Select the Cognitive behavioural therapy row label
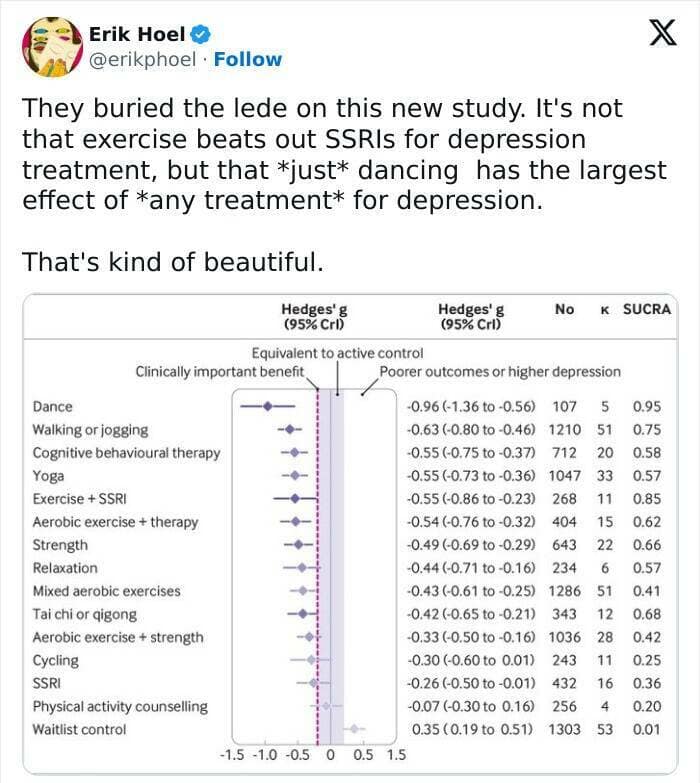700x783 pixels. pyautogui.click(x=126, y=452)
